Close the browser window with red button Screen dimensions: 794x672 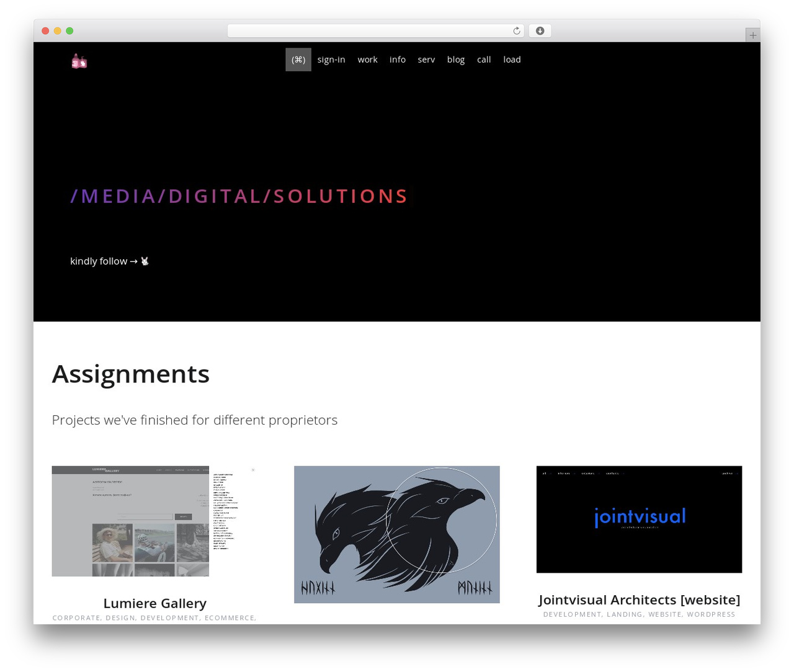[45, 31]
